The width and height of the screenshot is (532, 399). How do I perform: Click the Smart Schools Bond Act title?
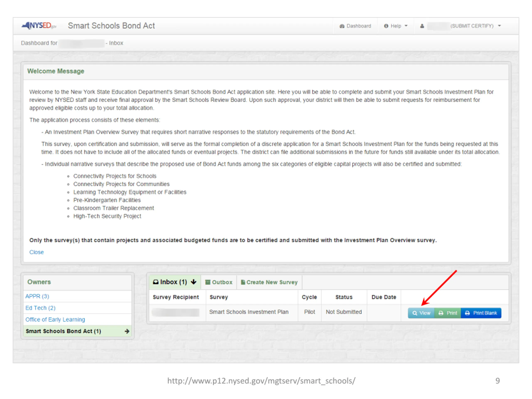[x=111, y=26]
